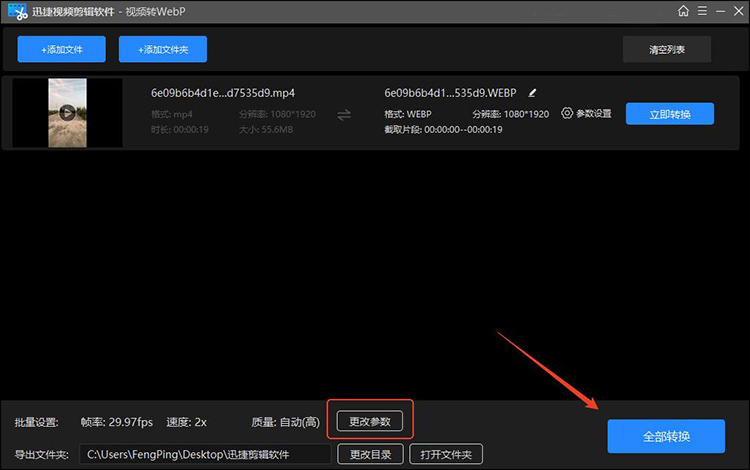The width and height of the screenshot is (750, 470).
Task: Click the 清空列表 button
Action: coord(667,49)
